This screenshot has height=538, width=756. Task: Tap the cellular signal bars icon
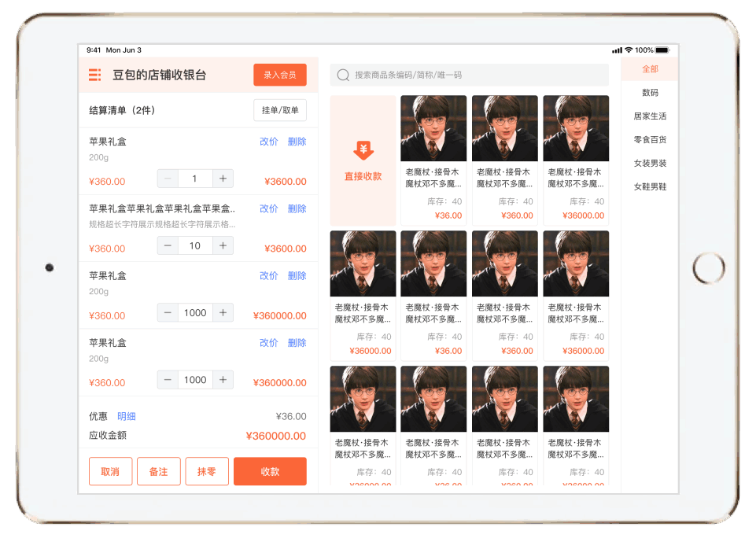click(617, 50)
